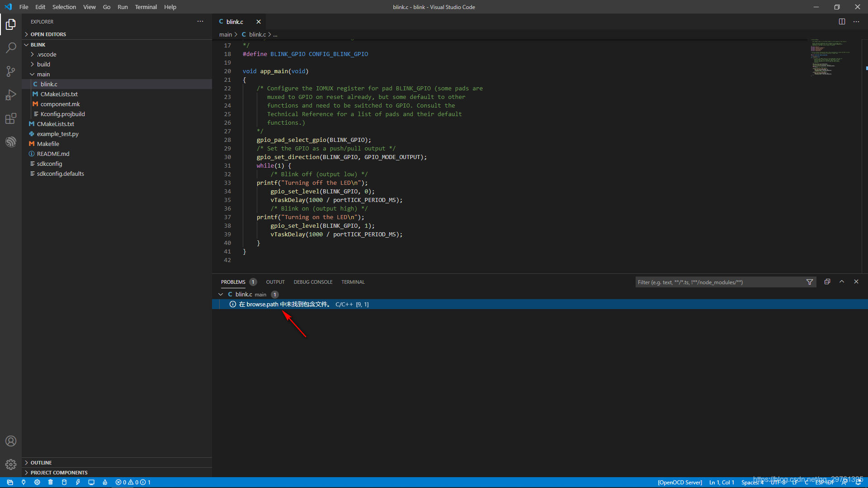
Task: Open the Accounts menu icon
Action: pyautogui.click(x=11, y=441)
